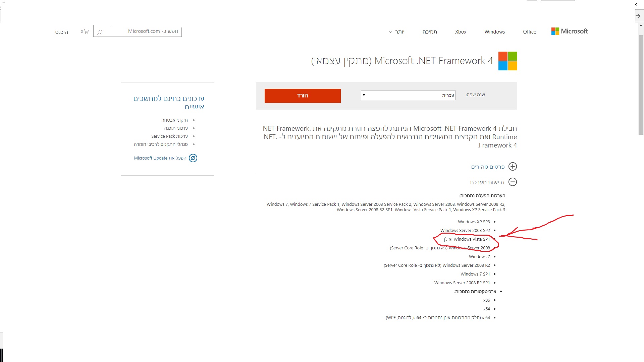The width and height of the screenshot is (644, 362).
Task: Click the scrollbar up arrow
Action: click(x=641, y=25)
